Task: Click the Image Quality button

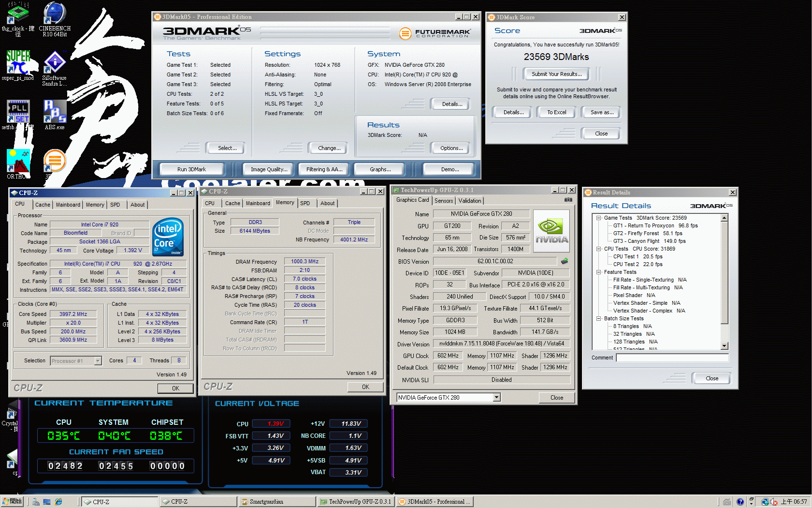Action: (x=269, y=169)
